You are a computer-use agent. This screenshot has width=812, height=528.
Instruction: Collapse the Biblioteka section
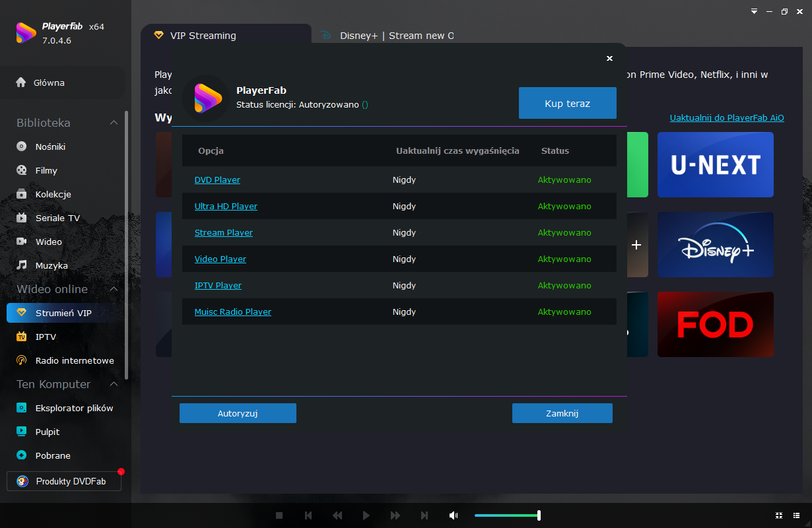point(114,123)
